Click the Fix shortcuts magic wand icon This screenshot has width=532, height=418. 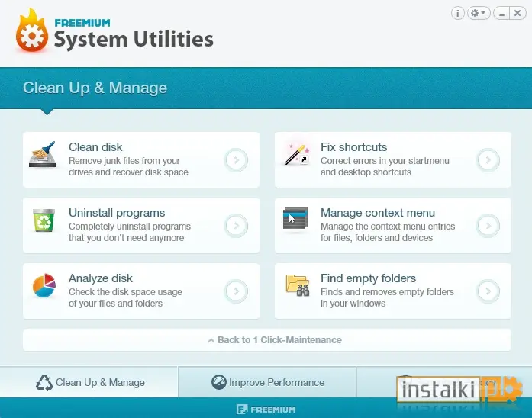click(x=297, y=155)
